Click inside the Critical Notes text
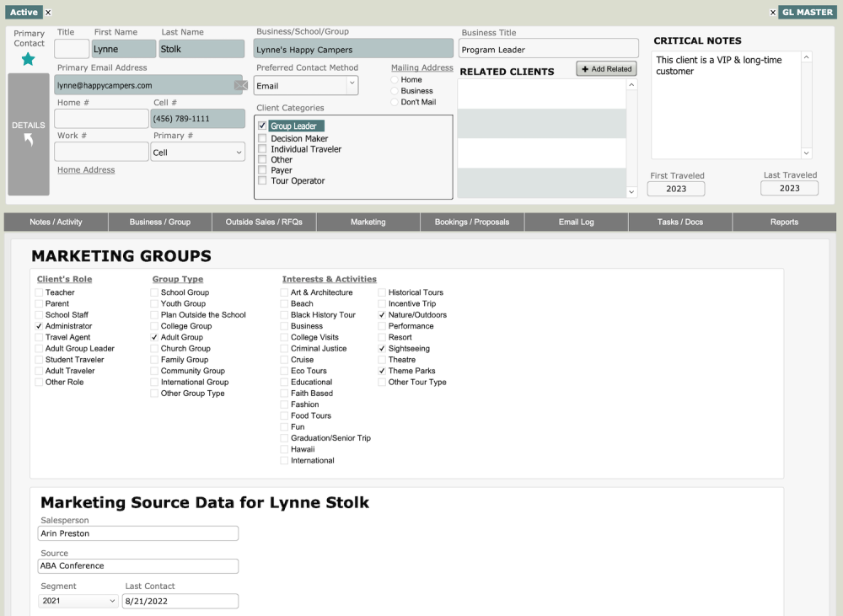Screen dimensions: 843x616 click(726, 104)
